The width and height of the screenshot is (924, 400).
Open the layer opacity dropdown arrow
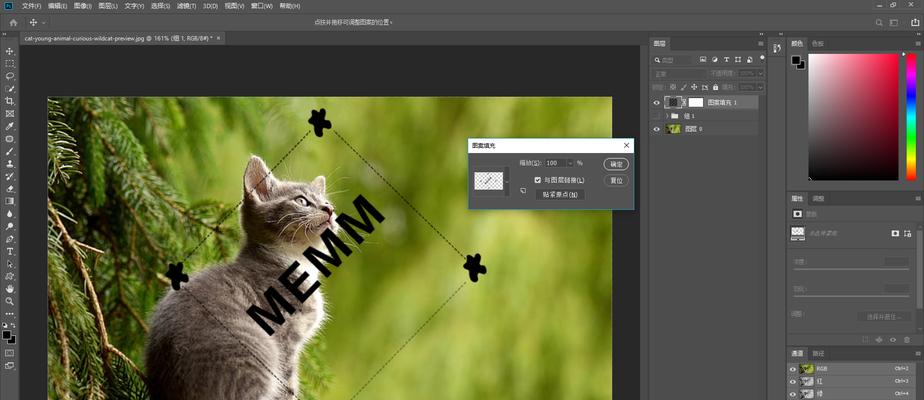(x=760, y=74)
